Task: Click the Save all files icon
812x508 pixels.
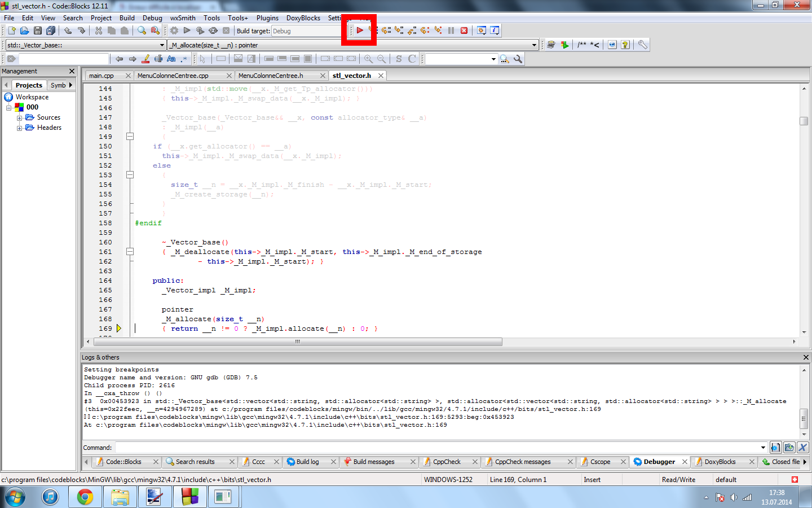Action: pos(51,30)
